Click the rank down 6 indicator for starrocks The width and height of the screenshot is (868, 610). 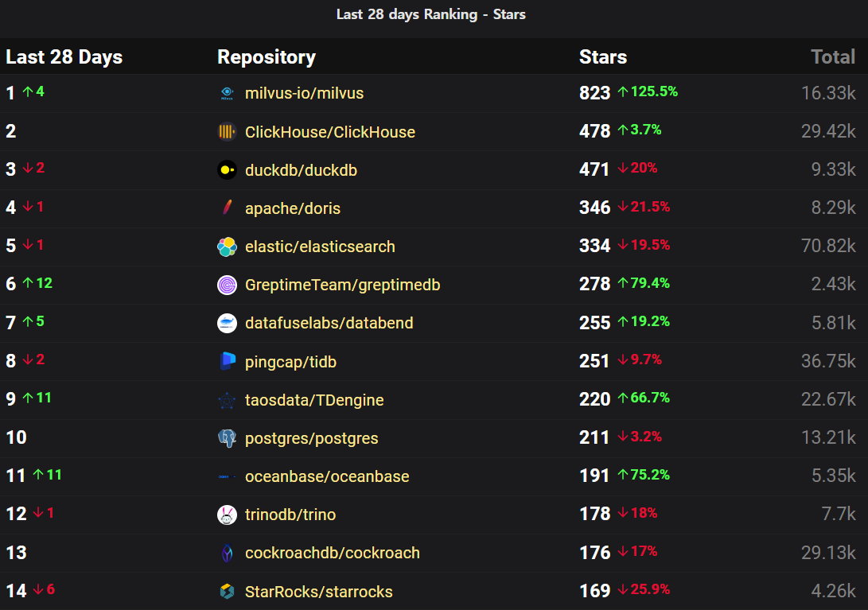point(44,589)
